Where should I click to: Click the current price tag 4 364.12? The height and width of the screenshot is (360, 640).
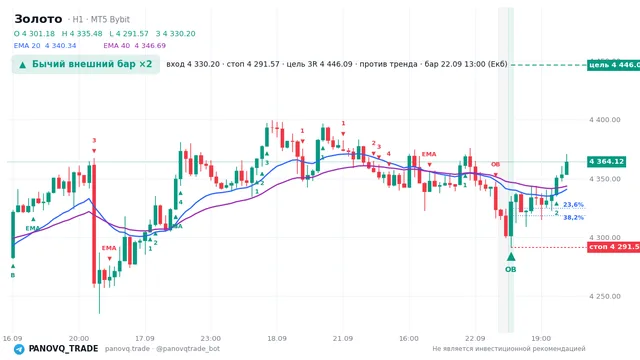[606, 162]
